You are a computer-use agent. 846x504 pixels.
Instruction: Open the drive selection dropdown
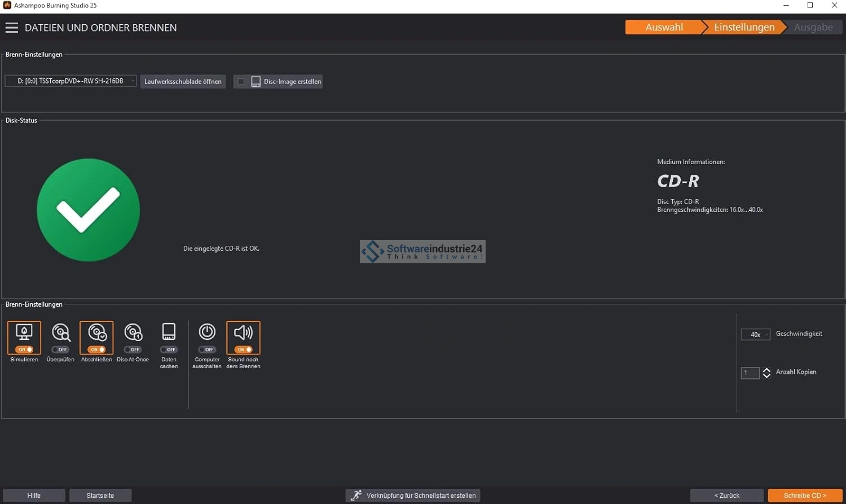click(70, 81)
